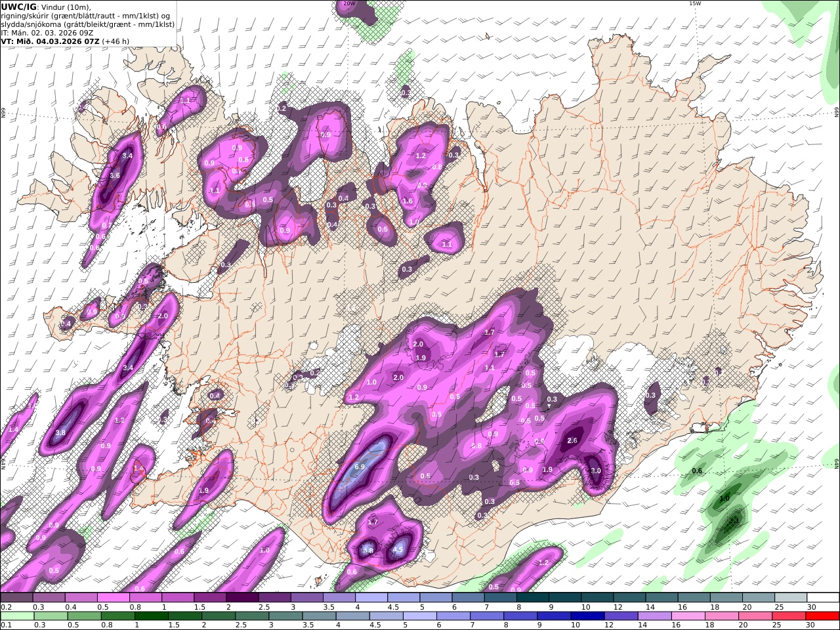Viewport: 840px width, 630px height.
Task: Click the 3.0 value near the southeast coast
Action: tap(596, 471)
